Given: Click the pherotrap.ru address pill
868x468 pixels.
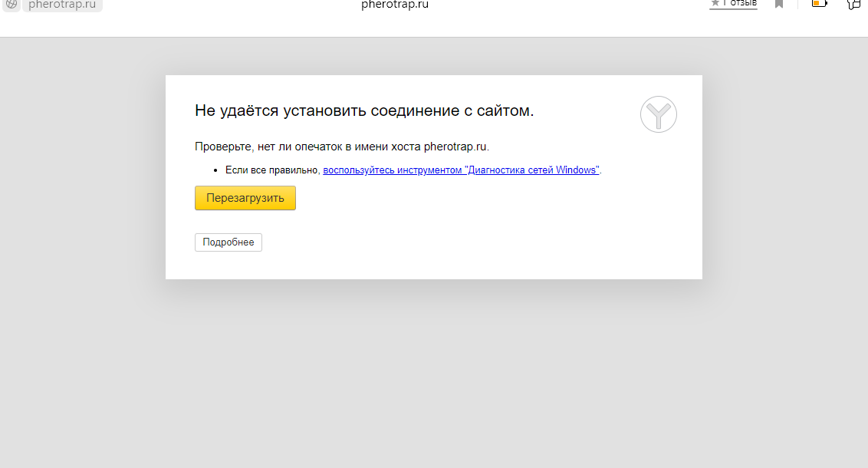Looking at the screenshot, I should coord(62,4).
